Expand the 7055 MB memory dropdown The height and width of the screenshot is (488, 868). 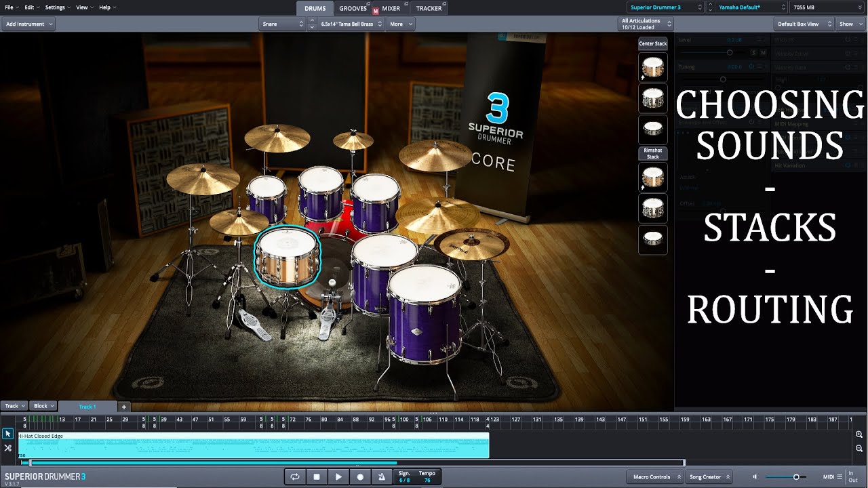point(827,7)
